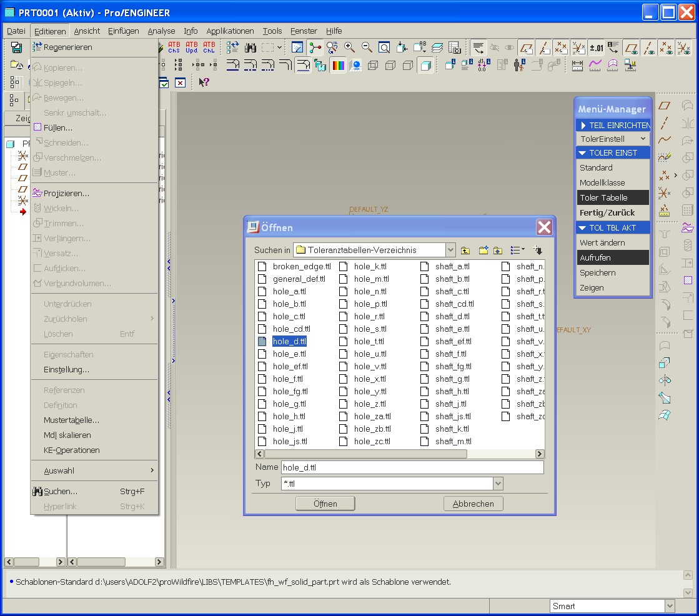Click the datum points tool in right toolbar
The height and width of the screenshot is (616, 699).
tap(664, 175)
